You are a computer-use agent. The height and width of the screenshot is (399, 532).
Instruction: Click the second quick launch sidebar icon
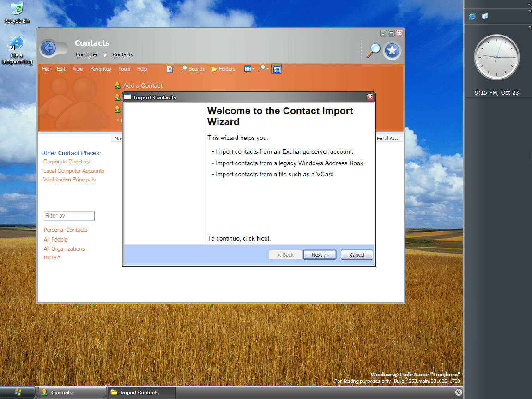[485, 16]
